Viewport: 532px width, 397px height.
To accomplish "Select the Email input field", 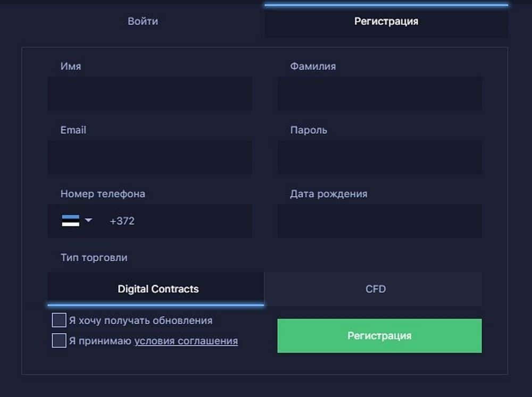I will pyautogui.click(x=149, y=157).
